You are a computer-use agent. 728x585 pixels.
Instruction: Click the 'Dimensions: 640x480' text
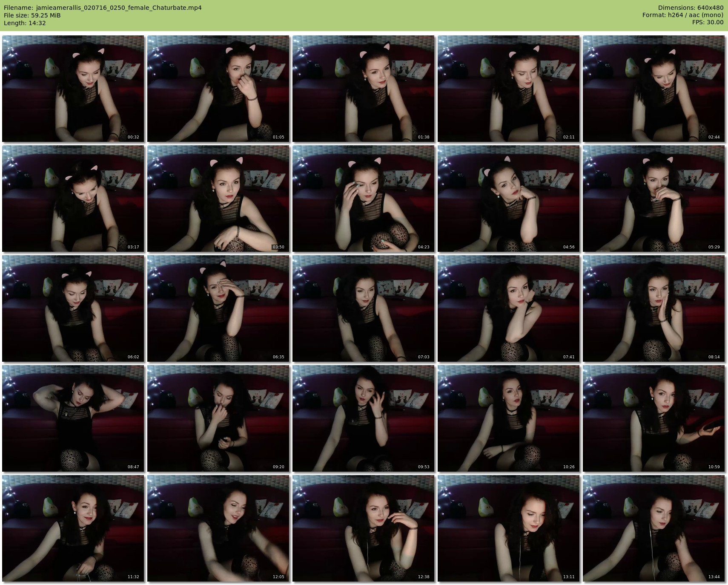pyautogui.click(x=691, y=8)
